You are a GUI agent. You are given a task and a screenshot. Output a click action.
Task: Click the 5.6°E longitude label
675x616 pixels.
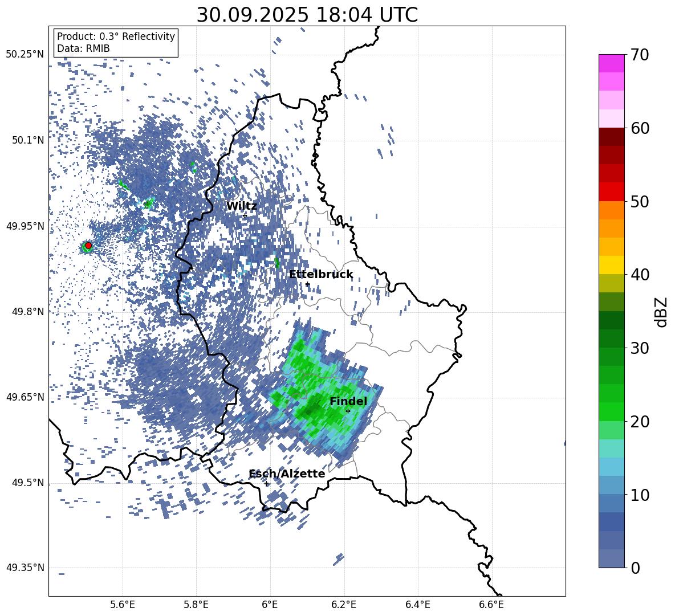click(123, 605)
